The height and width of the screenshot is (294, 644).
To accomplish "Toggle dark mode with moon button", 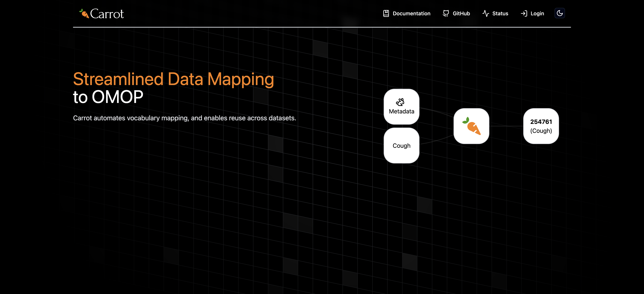I will [560, 13].
